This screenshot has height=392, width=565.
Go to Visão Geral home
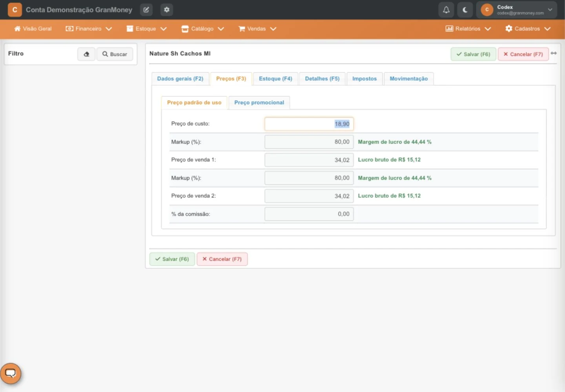(33, 29)
